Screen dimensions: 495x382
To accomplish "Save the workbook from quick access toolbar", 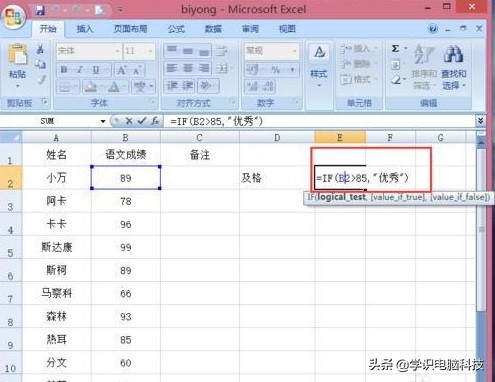I will (x=40, y=10).
